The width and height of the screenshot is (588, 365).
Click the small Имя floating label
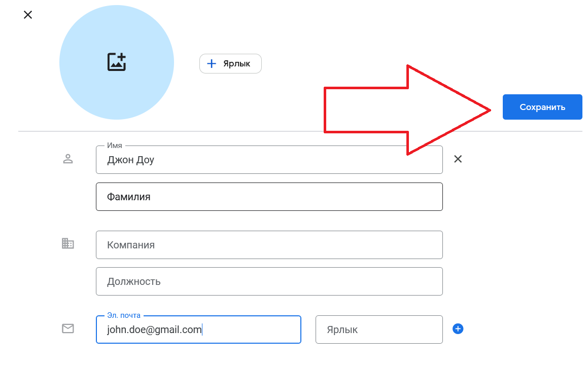click(115, 145)
